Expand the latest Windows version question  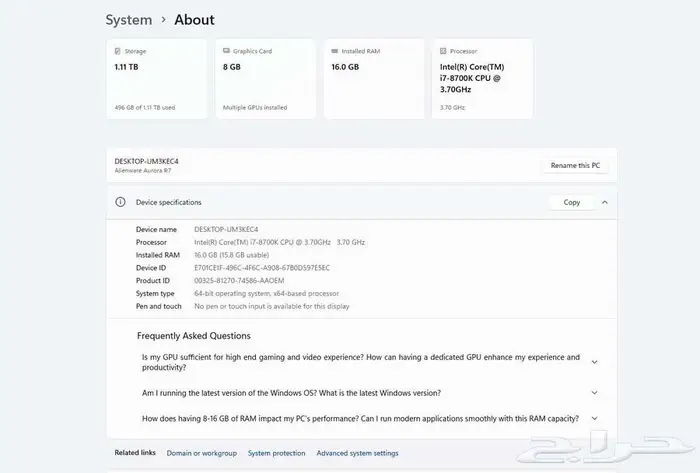[595, 393]
